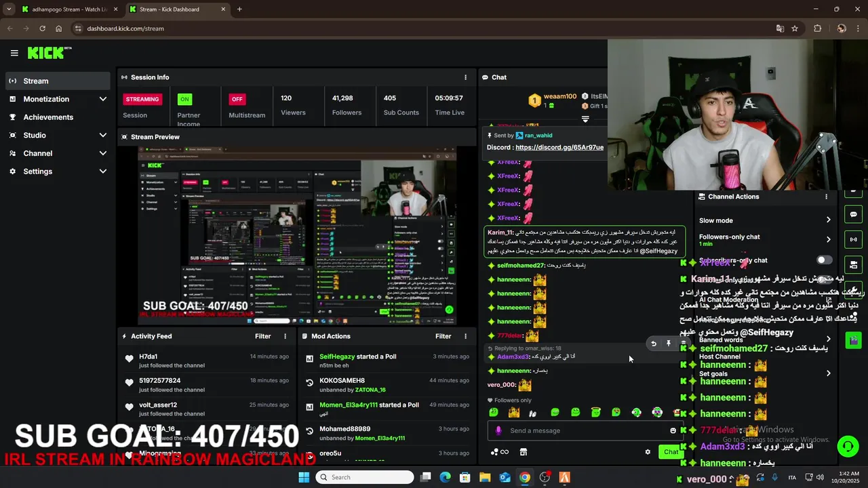Open a new browser tab
The width and height of the screenshot is (868, 488).
[x=239, y=9]
